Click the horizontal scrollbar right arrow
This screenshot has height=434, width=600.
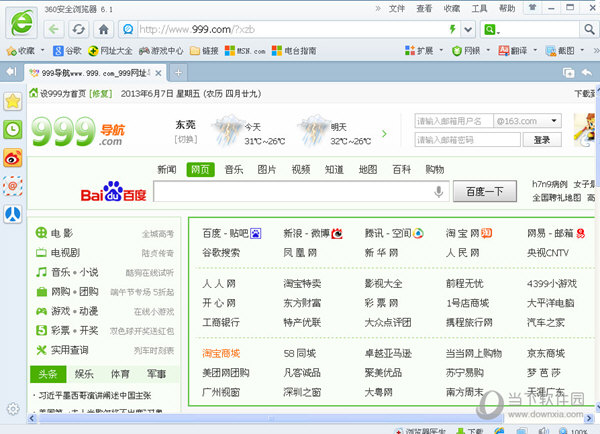(x=589, y=419)
